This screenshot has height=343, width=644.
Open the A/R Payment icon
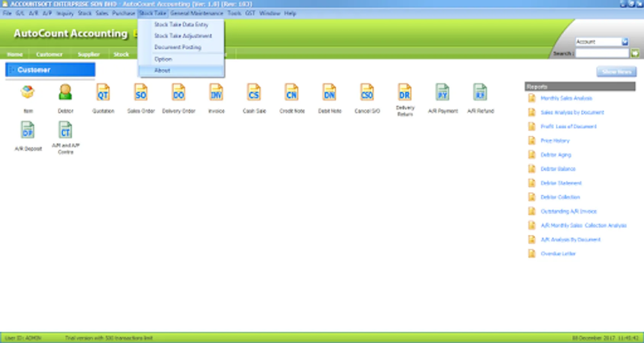pyautogui.click(x=443, y=92)
